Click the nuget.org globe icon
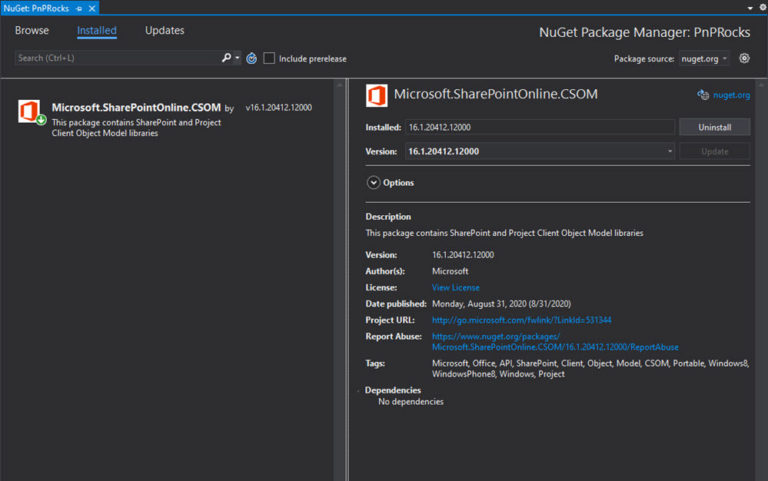Screen dimensions: 768x481 point(703,95)
